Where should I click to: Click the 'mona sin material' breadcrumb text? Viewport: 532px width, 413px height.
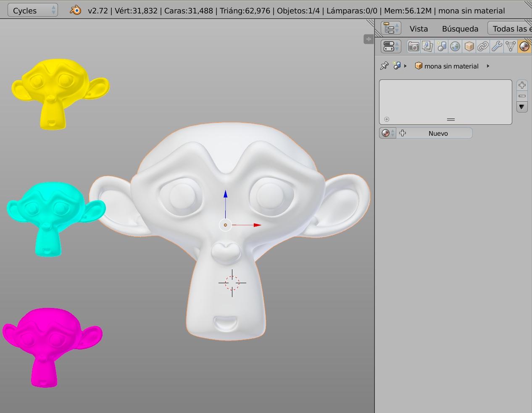(x=451, y=66)
